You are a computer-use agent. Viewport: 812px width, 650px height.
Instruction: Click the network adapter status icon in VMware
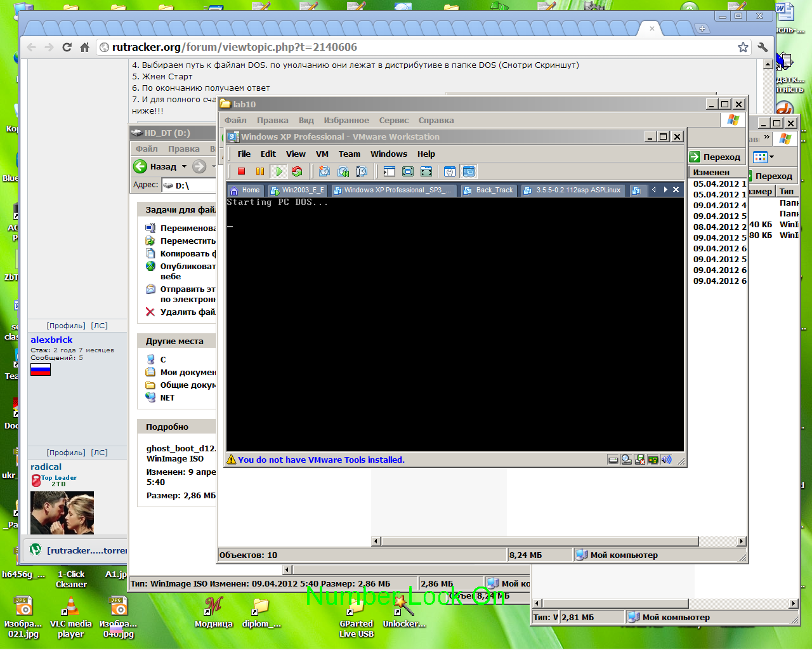pos(653,460)
